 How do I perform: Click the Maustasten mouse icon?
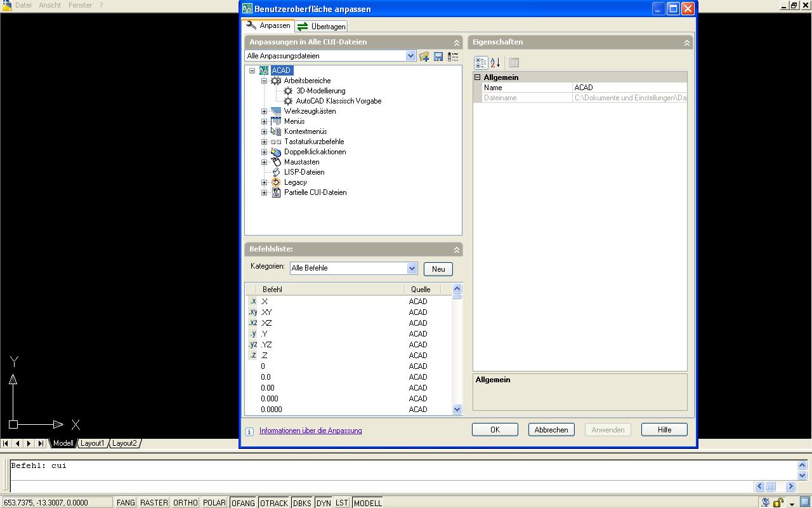coord(276,162)
